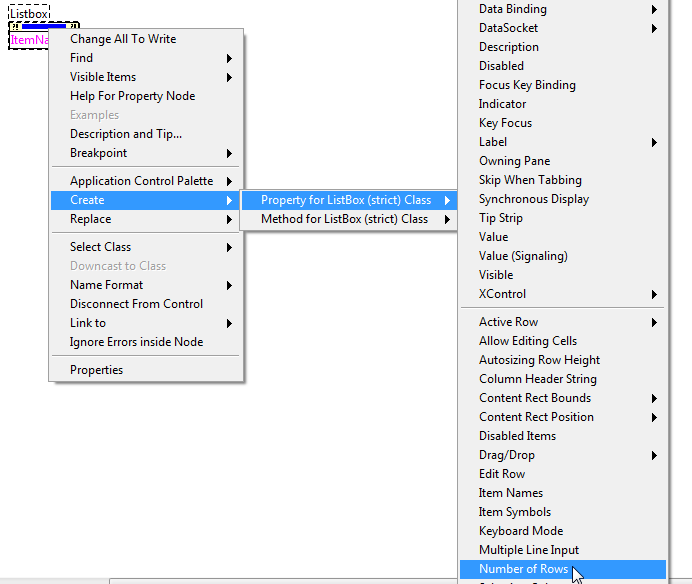The width and height of the screenshot is (692, 584).
Task: Expand the Breakpoint submenu
Action: pyautogui.click(x=146, y=153)
